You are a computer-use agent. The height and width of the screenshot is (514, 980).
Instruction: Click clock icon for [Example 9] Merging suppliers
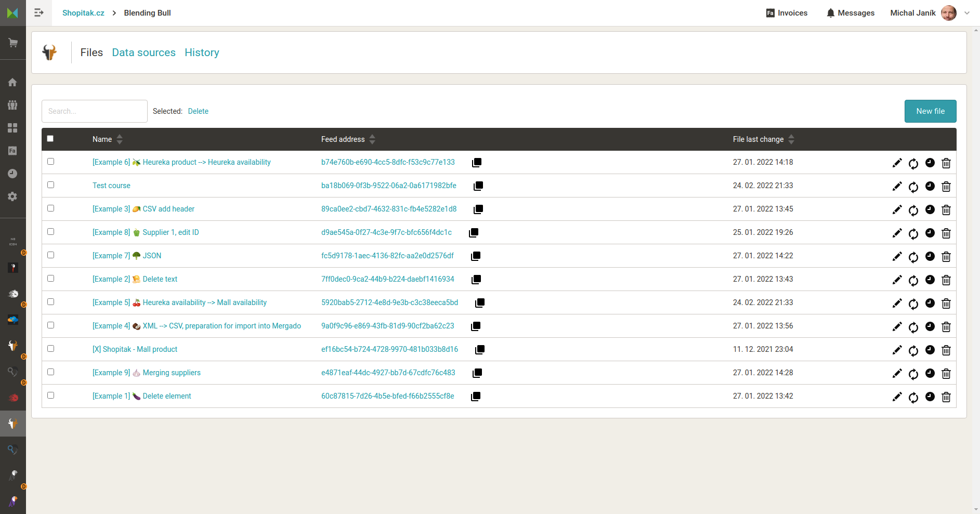[930, 373]
